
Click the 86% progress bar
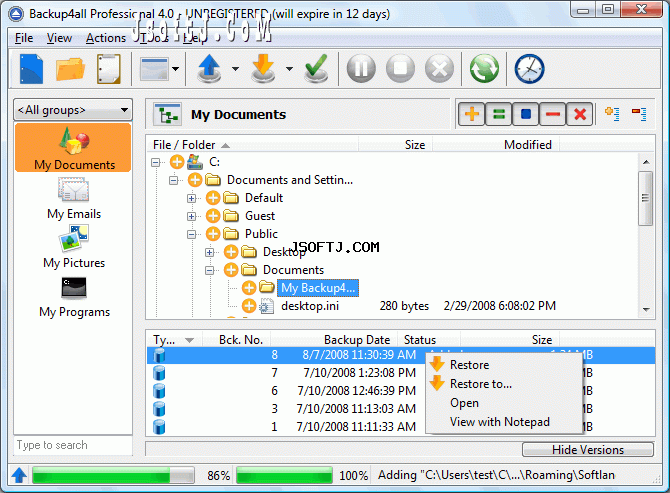113,475
